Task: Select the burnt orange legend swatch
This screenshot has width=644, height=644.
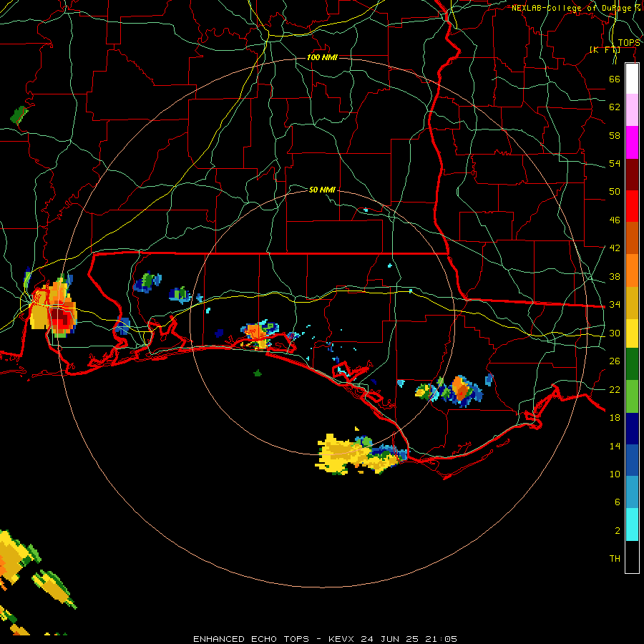Action: coord(632,238)
